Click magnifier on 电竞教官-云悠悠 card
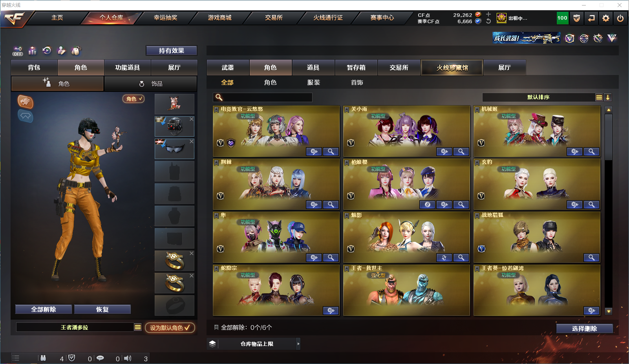The height and width of the screenshot is (364, 629). pyautogui.click(x=331, y=152)
